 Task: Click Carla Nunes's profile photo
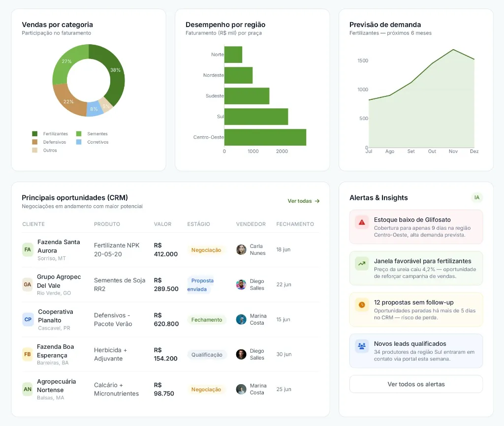coord(241,249)
